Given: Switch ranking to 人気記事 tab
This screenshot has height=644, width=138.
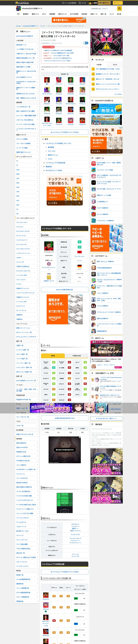Looking at the screenshot, I should [x=99, y=65].
